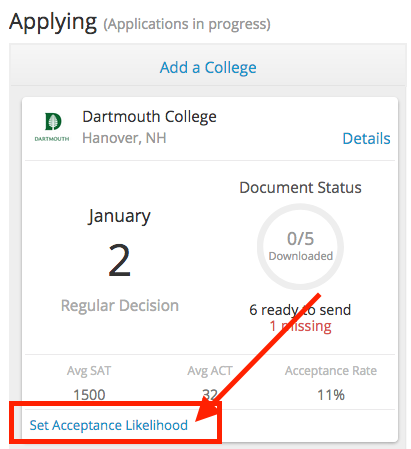
Task: Click the Add a College link
Action: click(208, 68)
